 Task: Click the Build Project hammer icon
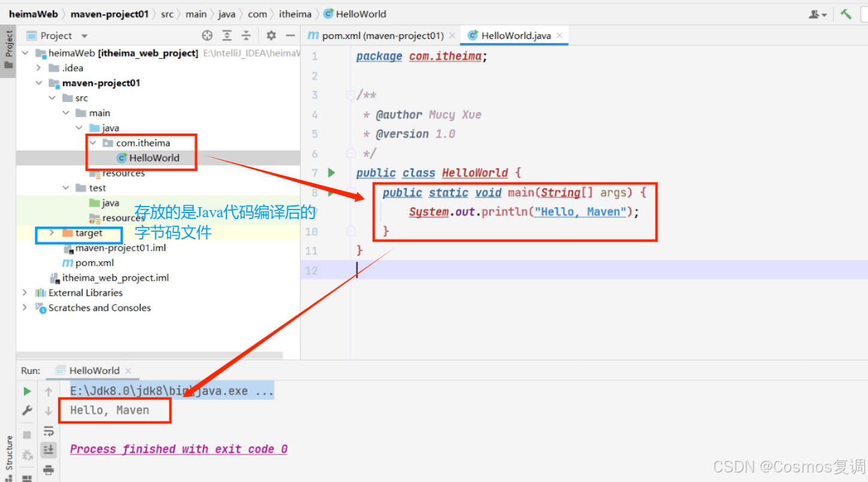pos(846,14)
